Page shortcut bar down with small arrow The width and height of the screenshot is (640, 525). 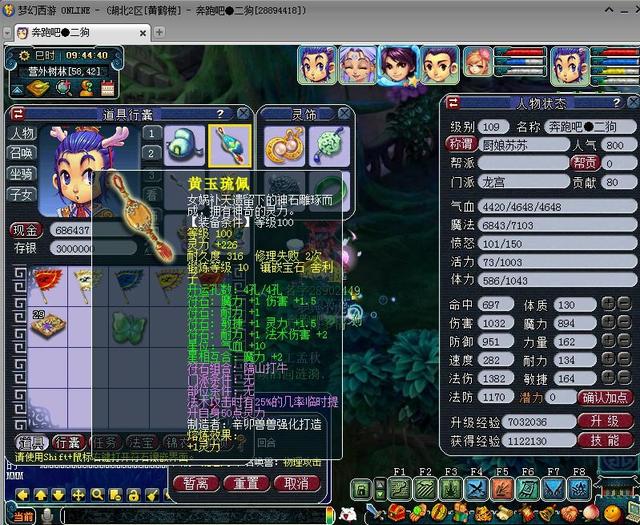[380, 494]
